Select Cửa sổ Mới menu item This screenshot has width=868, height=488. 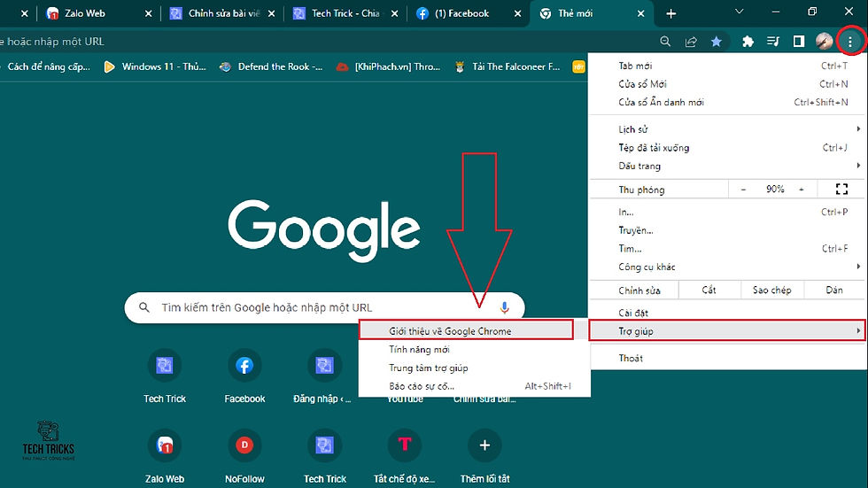point(727,84)
